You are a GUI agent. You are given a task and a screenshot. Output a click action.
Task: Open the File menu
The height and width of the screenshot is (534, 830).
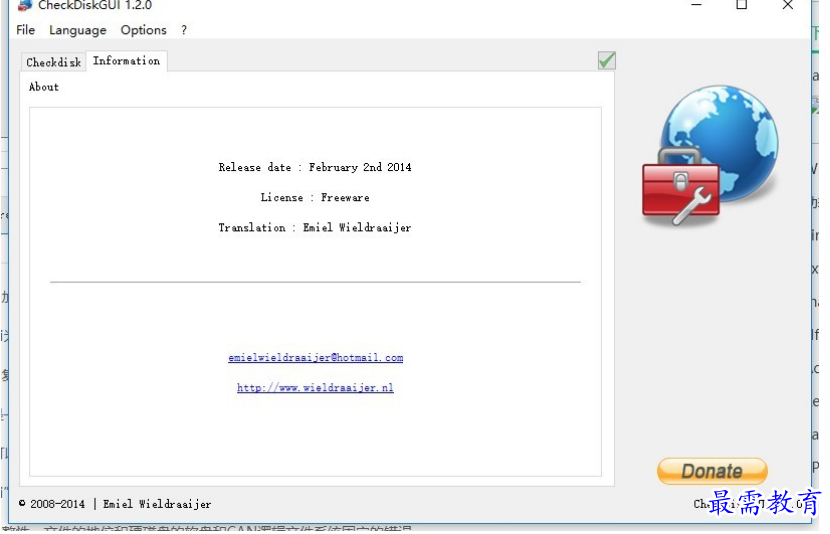pos(25,30)
